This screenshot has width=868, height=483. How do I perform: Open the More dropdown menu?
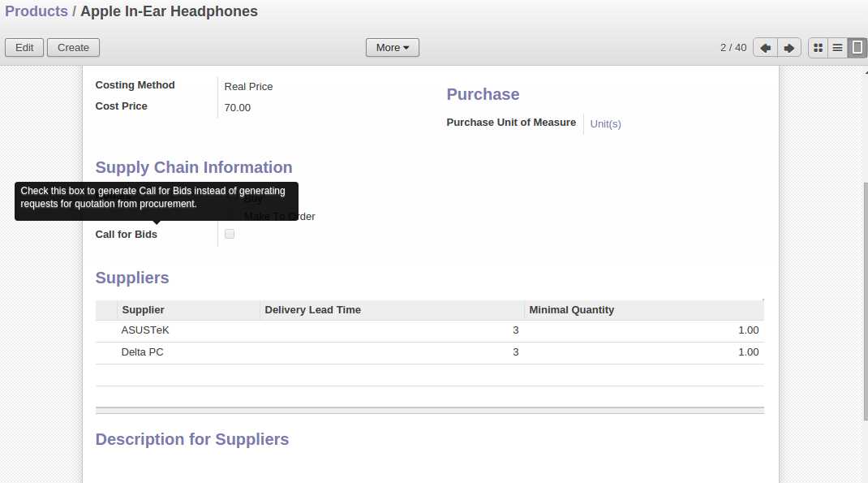tap(392, 48)
